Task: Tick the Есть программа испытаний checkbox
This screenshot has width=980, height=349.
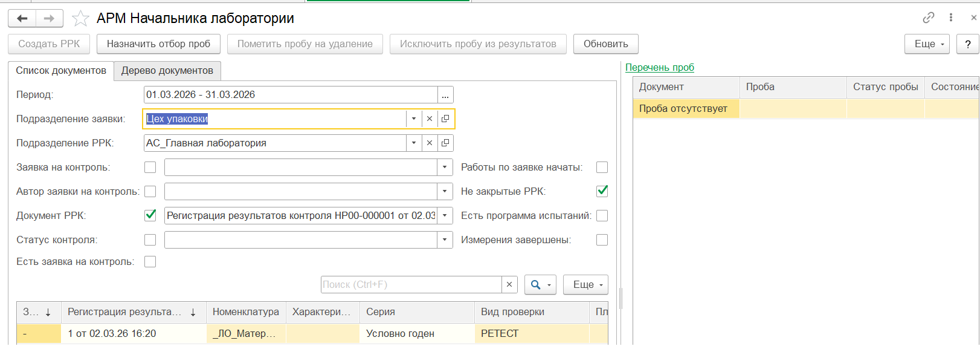Action: coord(602,216)
